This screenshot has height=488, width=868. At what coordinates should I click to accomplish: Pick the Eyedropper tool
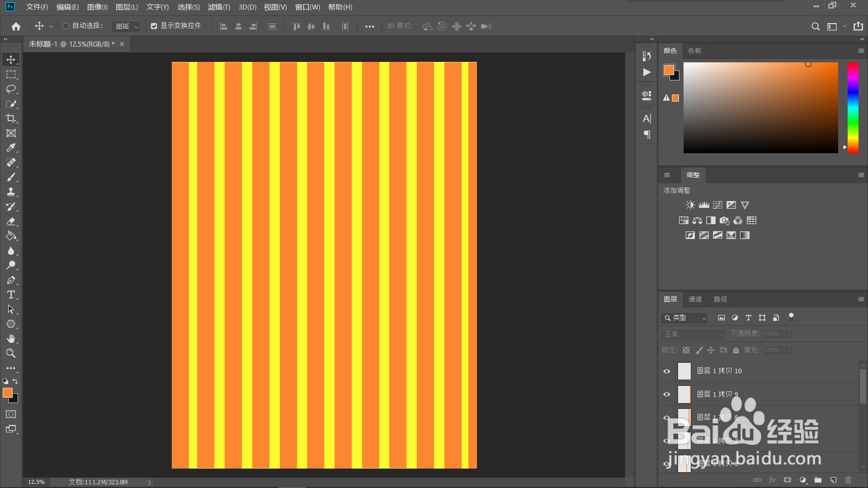click(11, 148)
